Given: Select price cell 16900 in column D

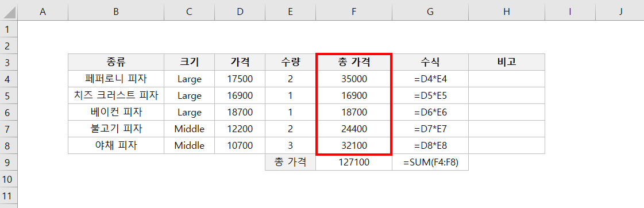Looking at the screenshot, I should (x=240, y=95).
